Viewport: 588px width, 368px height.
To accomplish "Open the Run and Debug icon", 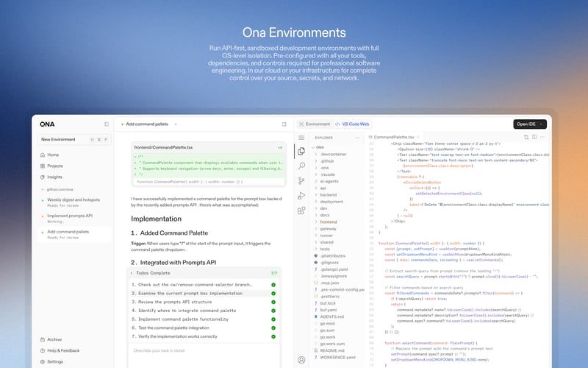I will click(x=301, y=196).
